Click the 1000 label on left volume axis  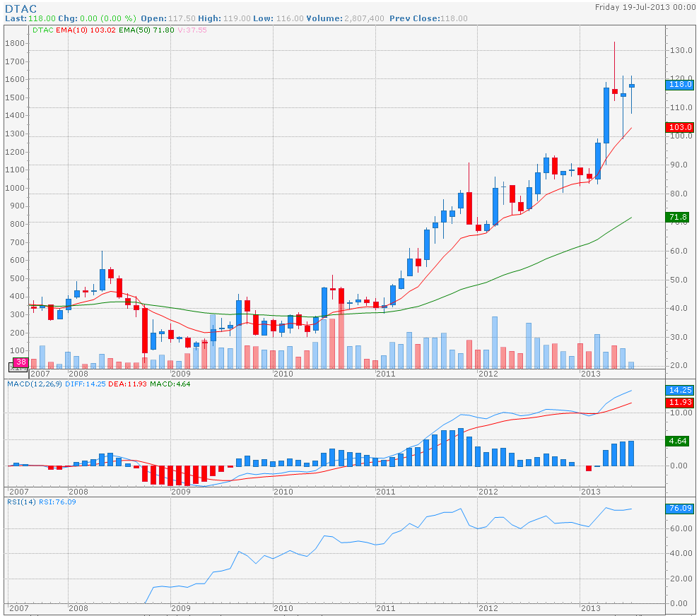15,188
